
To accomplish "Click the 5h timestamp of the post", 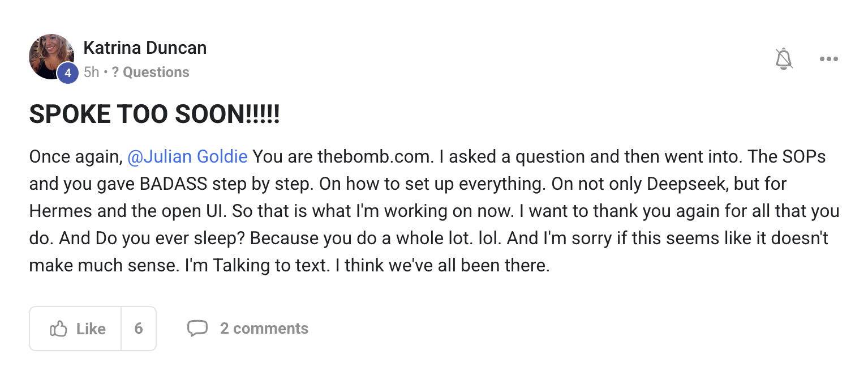I will point(91,72).
